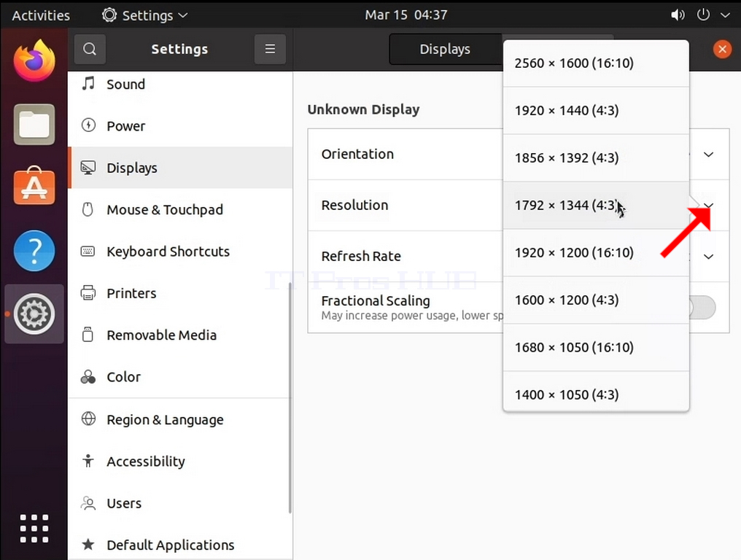Select Displays in the sidebar

[180, 168]
